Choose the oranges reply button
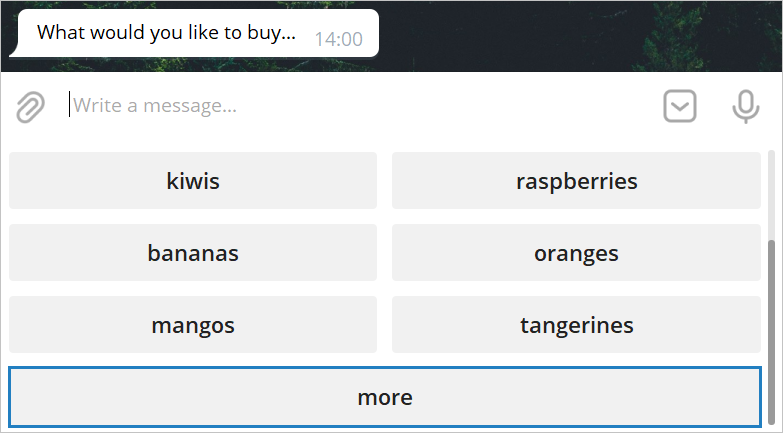This screenshot has width=783, height=433. pos(576,253)
